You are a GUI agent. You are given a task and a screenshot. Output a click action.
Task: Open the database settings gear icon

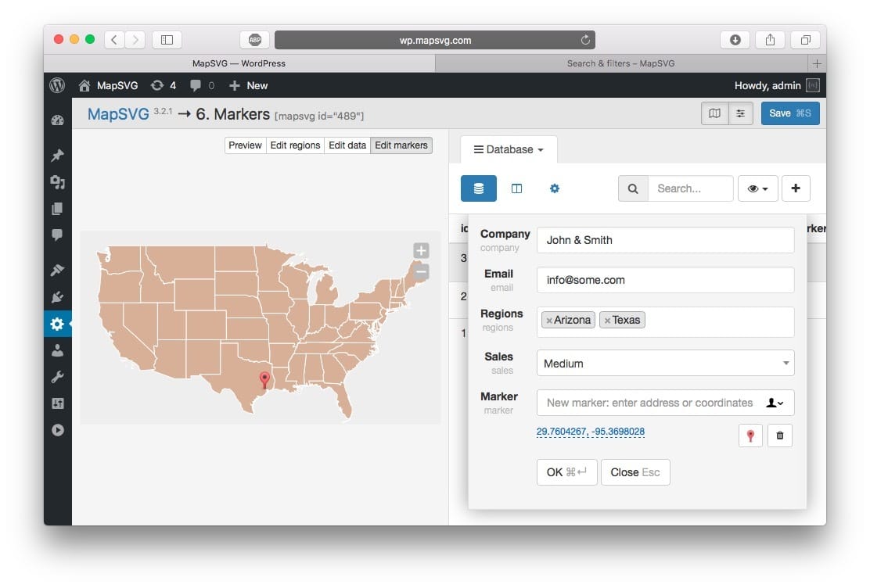554,188
